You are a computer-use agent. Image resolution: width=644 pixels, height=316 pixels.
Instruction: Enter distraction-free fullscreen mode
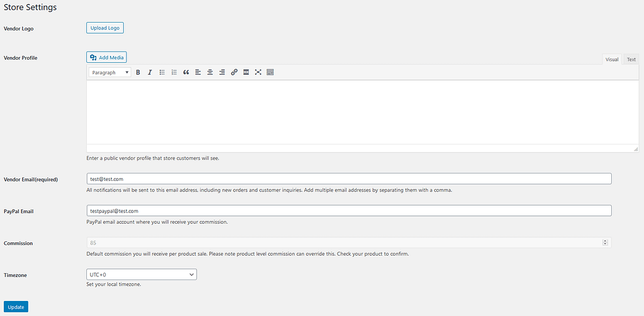coord(258,72)
